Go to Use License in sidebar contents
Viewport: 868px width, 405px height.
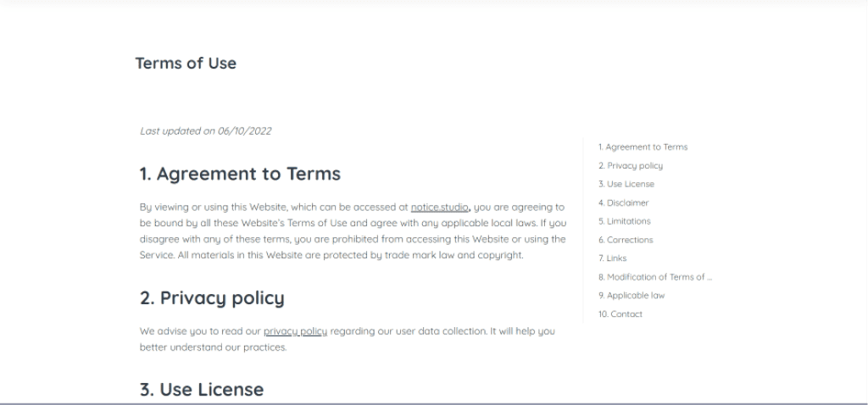click(x=626, y=184)
